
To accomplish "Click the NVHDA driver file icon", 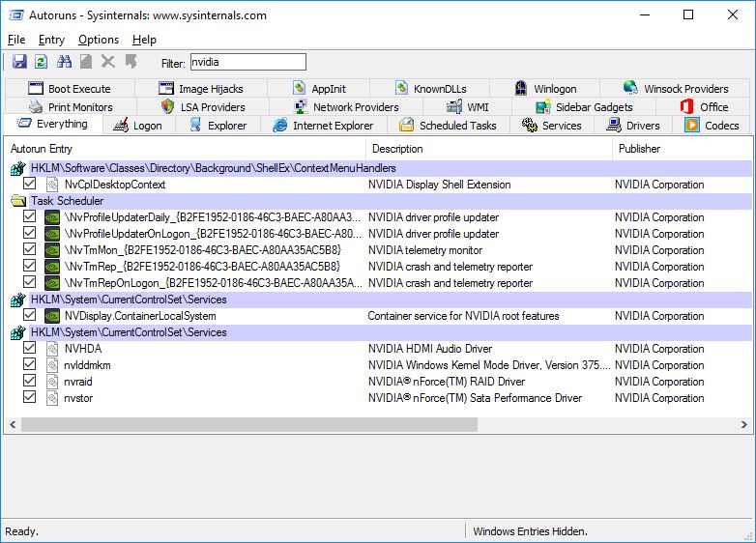I will [52, 349].
